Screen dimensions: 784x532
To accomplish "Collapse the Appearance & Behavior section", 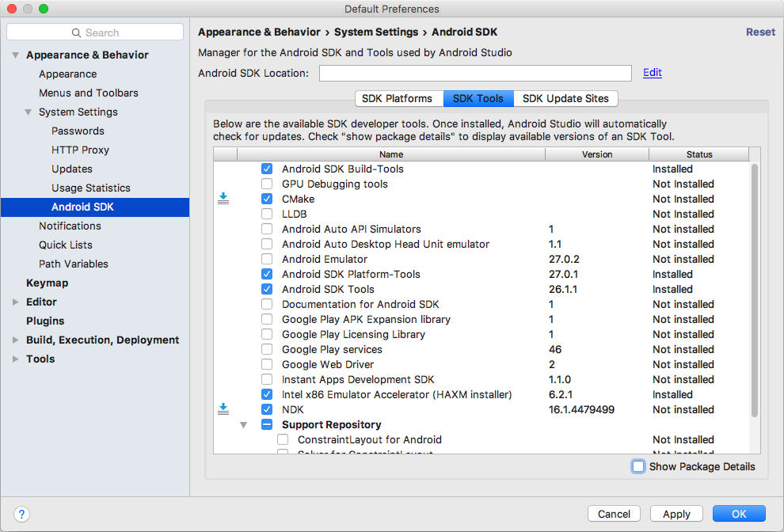I will [x=16, y=55].
